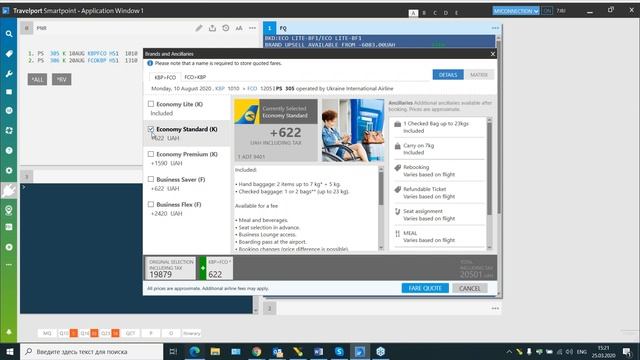Click the sidebar more options ellipsis
Viewport: 640px width, 360px height.
[x=9, y=265]
